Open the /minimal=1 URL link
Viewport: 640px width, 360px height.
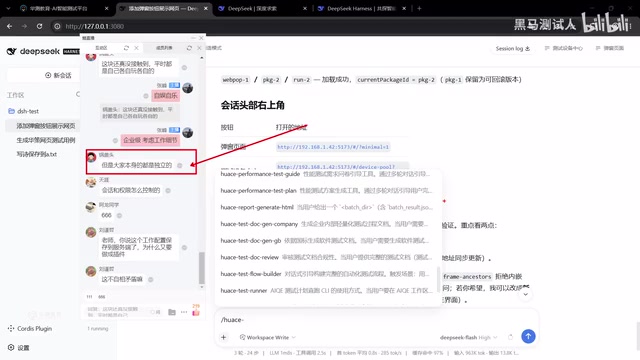coord(333,147)
